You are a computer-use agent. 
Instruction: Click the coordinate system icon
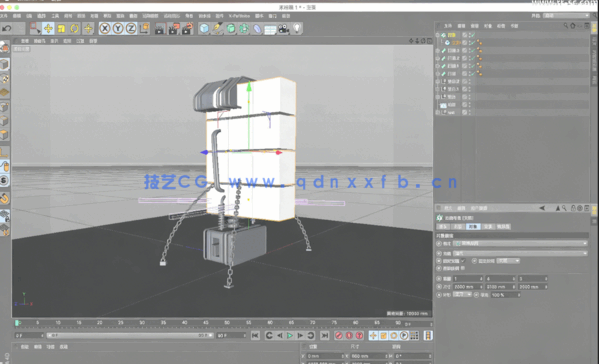point(144,28)
